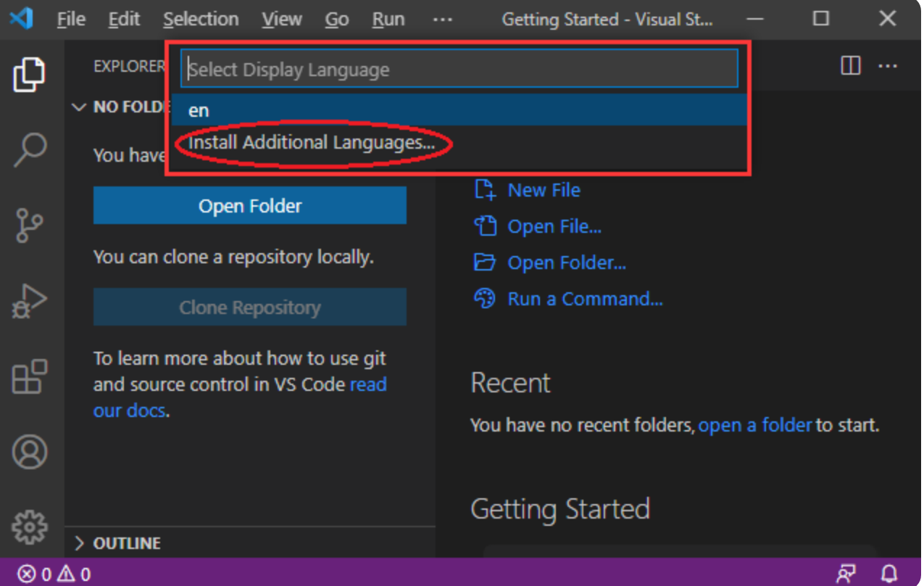Minimize the VS Code window
Viewport: 924px width, 586px height.
point(754,19)
